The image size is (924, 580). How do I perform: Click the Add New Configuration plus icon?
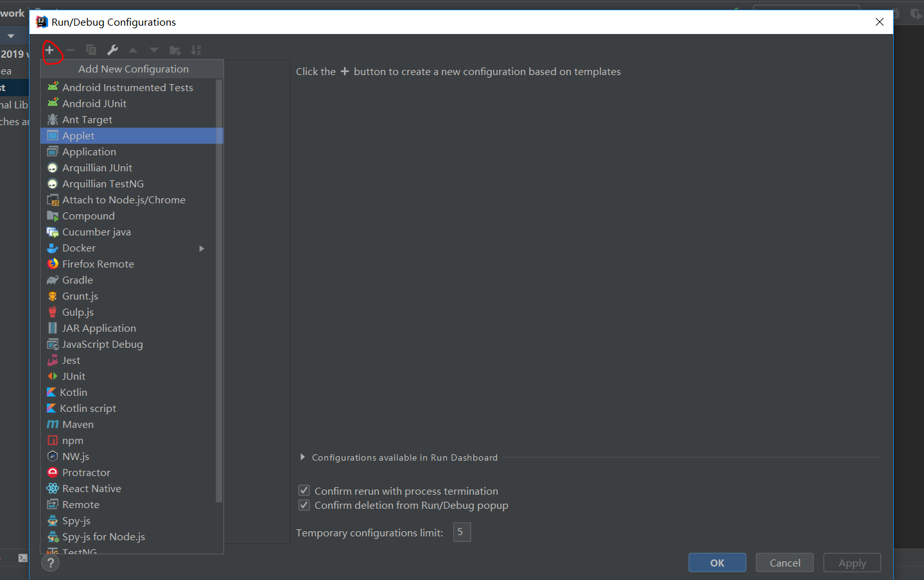point(49,50)
